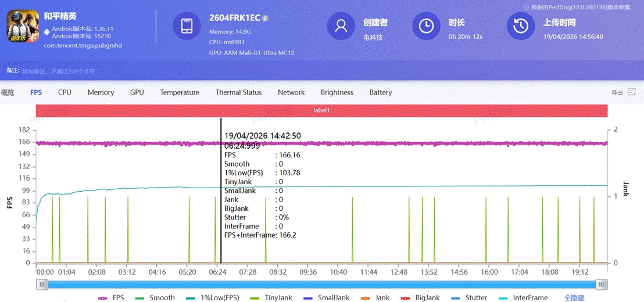644x302 pixels.
Task: Toggle the InterFrame legend entry
Action: click(x=523, y=297)
